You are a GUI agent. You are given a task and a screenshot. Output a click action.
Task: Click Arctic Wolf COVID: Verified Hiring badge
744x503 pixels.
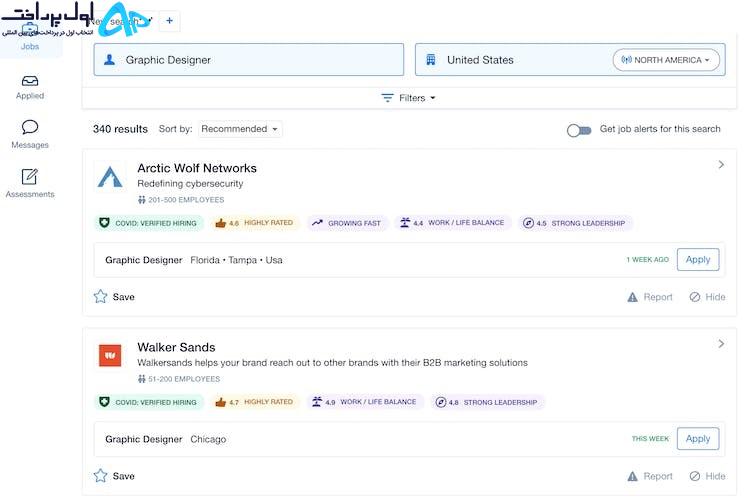click(149, 223)
